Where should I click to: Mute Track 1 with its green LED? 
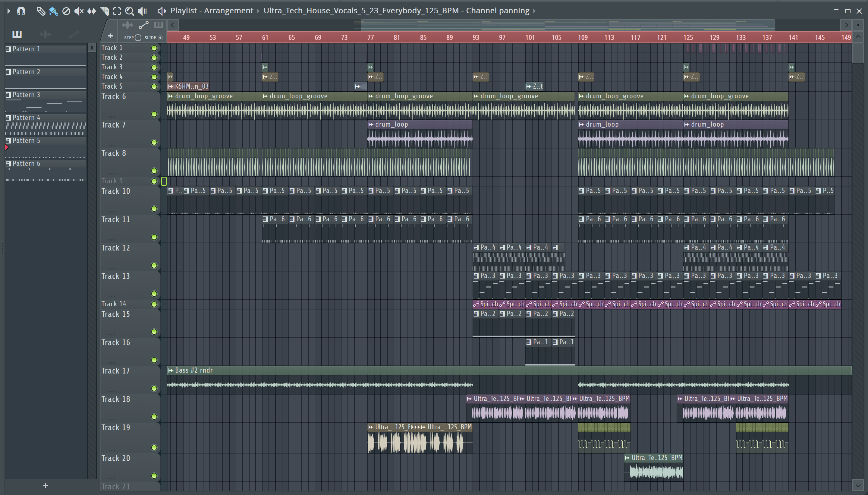154,48
